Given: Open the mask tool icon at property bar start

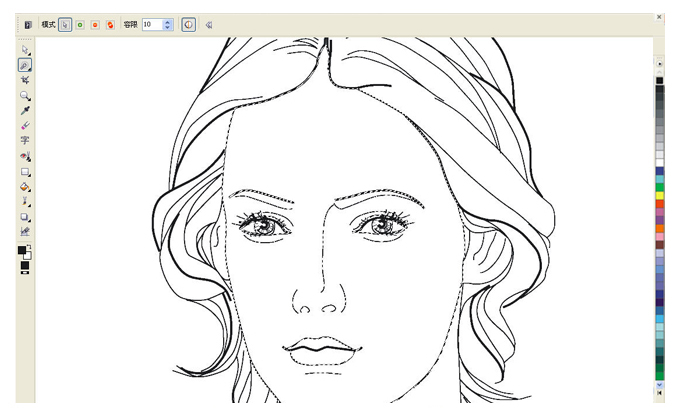Looking at the screenshot, I should tap(28, 25).
